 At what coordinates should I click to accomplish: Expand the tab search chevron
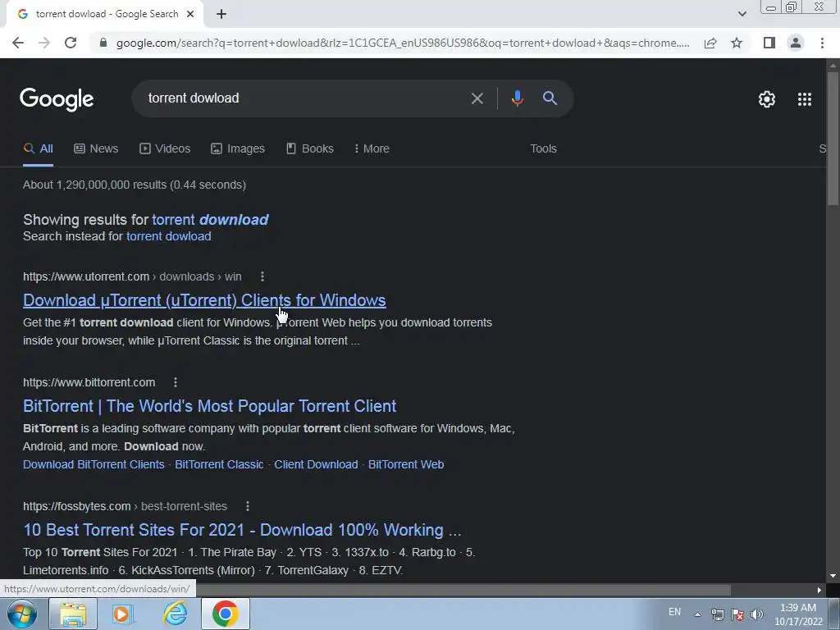(x=742, y=14)
